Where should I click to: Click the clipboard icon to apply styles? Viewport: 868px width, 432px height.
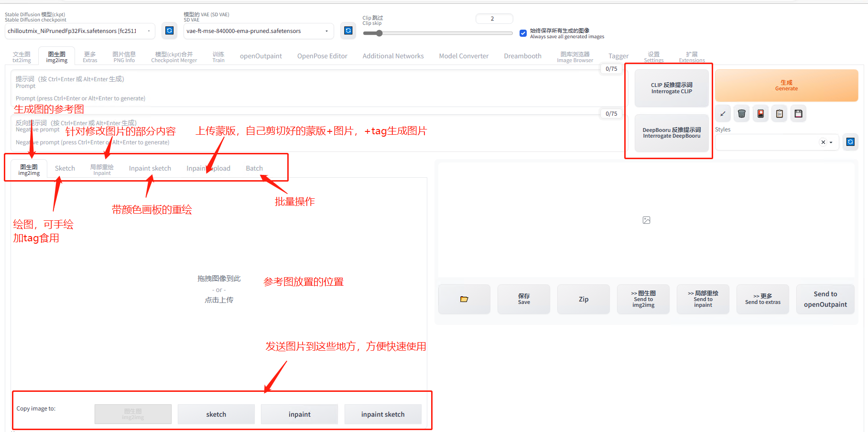(780, 114)
